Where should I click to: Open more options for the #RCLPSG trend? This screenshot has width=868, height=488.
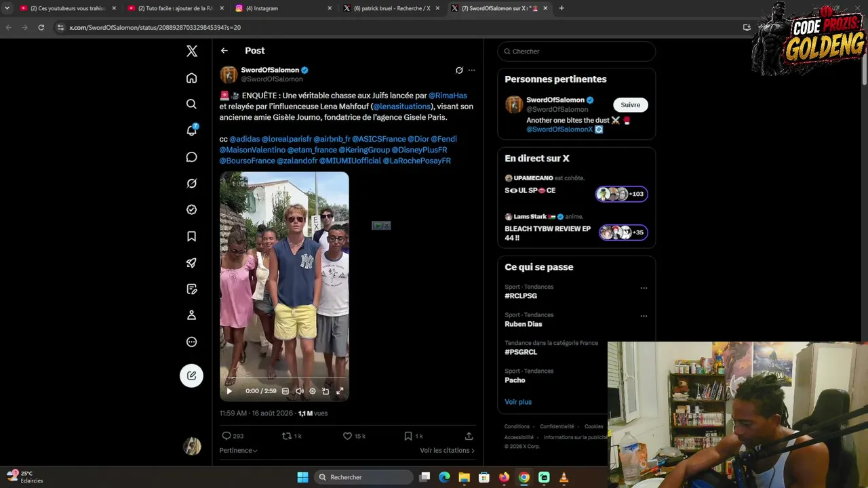644,288
